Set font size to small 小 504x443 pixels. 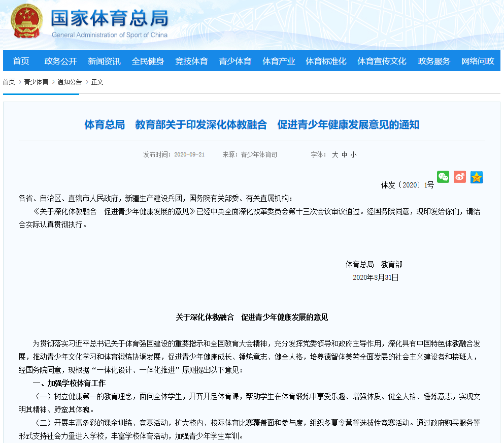(x=353, y=154)
